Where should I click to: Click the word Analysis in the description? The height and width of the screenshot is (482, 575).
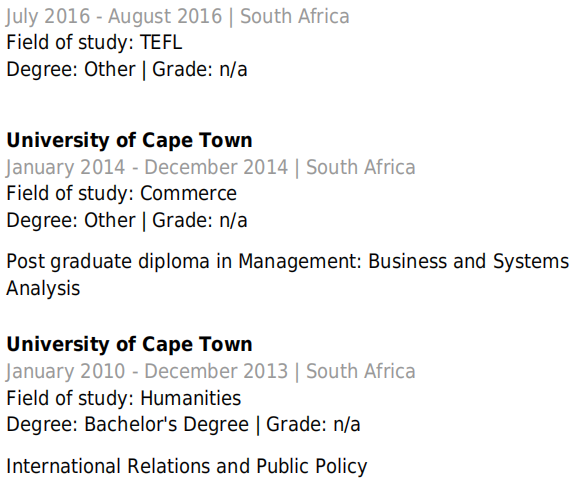tap(43, 288)
